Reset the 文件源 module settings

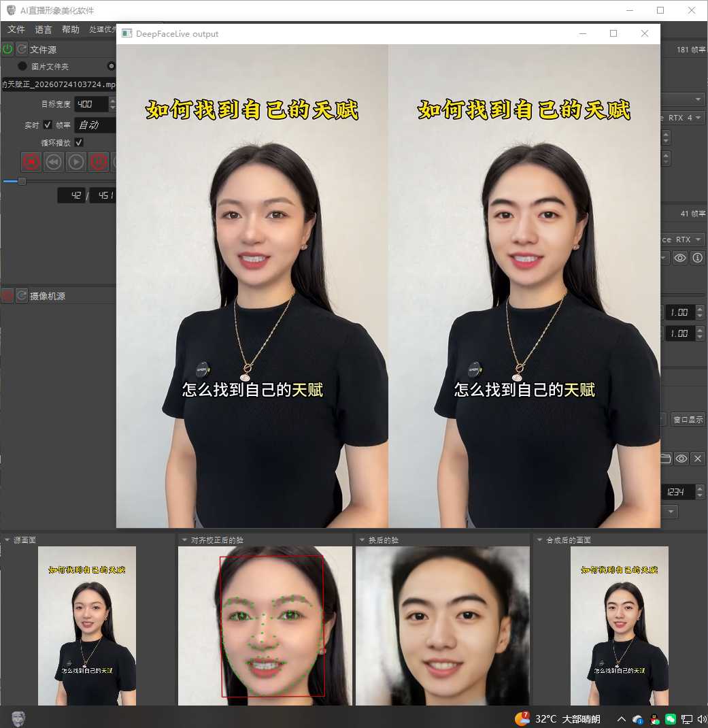(22, 49)
